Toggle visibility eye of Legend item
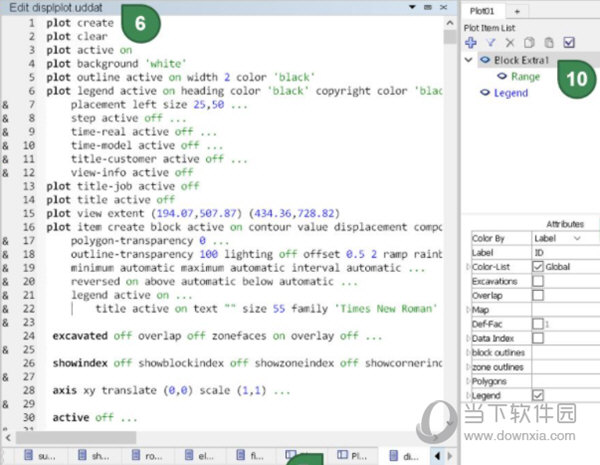Screen dimensions: 600x465 pyautogui.click(x=485, y=93)
